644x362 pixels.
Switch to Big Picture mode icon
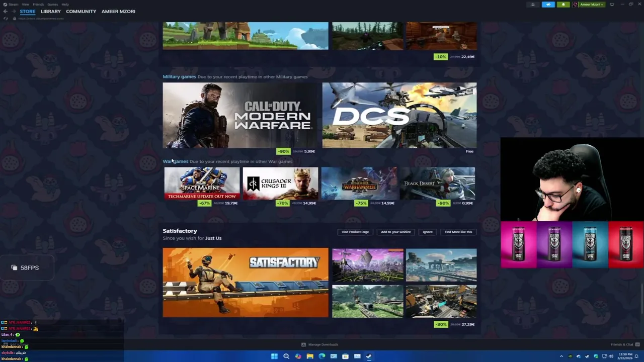612,5
